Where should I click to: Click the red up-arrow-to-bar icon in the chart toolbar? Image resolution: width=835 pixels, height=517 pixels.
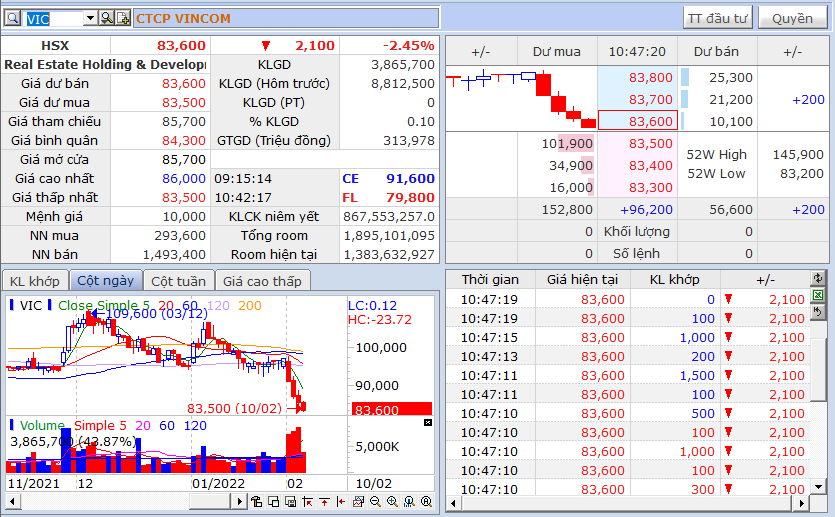coord(324,501)
